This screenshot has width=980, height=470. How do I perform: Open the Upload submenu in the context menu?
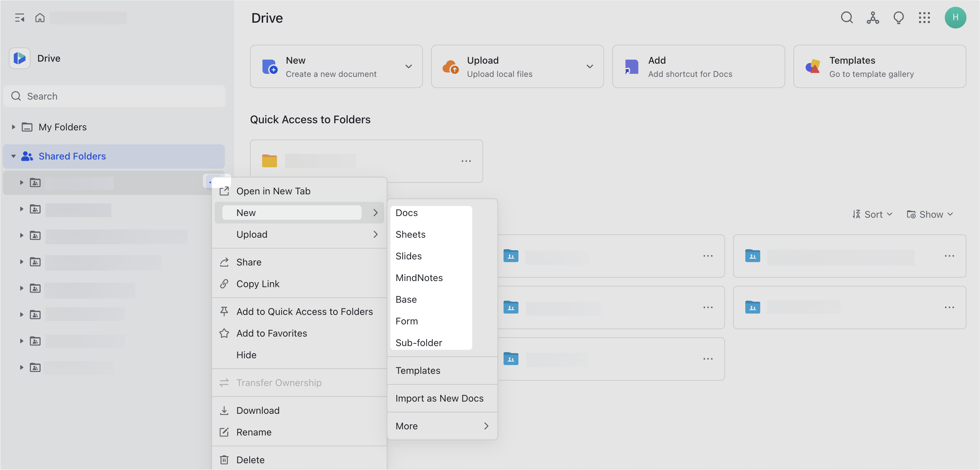click(299, 234)
